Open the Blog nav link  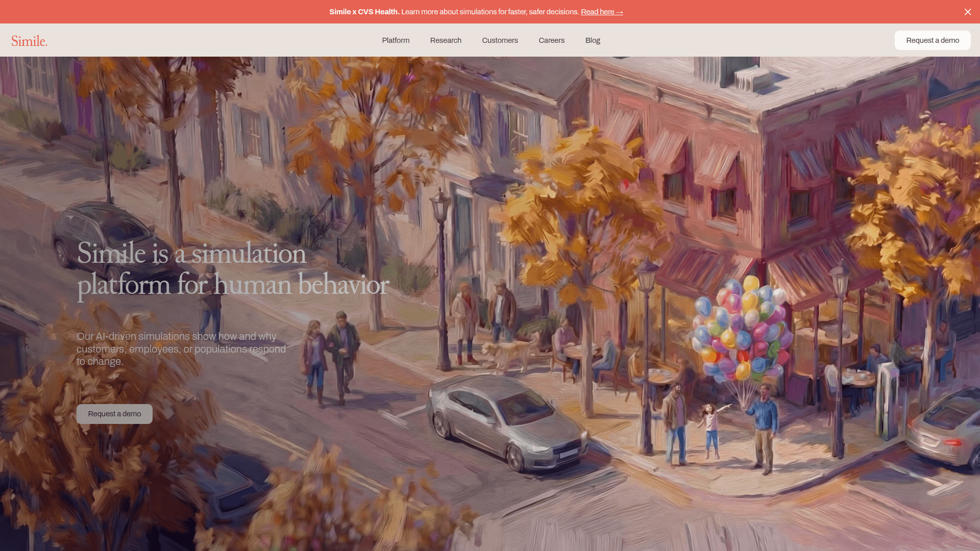pyautogui.click(x=593, y=40)
